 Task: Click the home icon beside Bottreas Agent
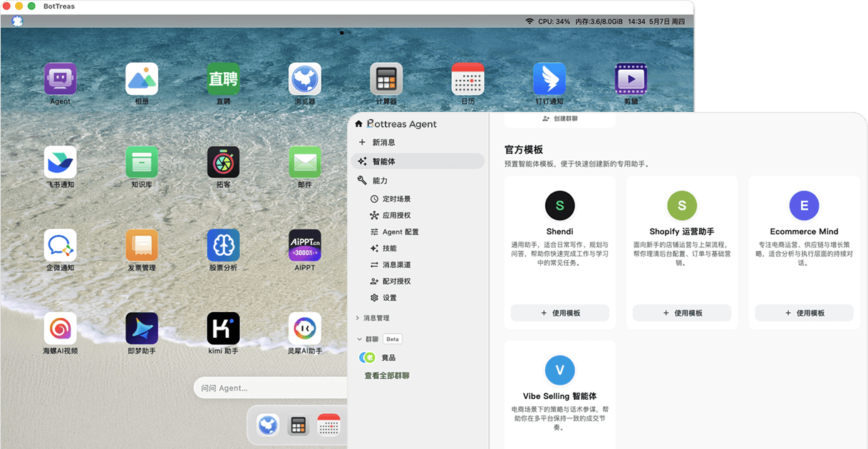[x=358, y=124]
